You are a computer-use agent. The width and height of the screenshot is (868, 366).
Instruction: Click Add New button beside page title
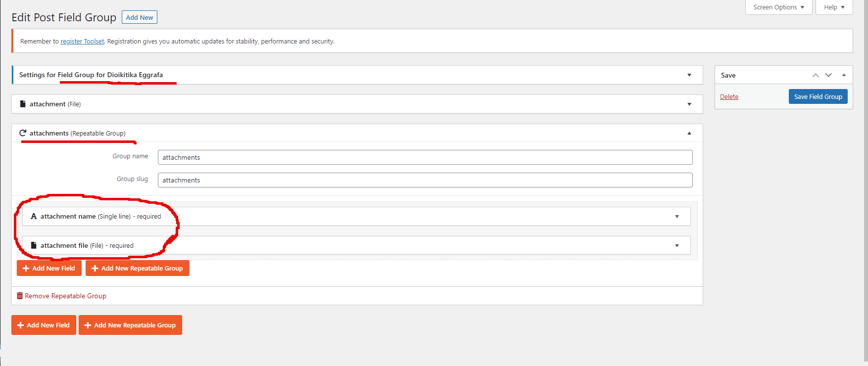click(x=140, y=17)
